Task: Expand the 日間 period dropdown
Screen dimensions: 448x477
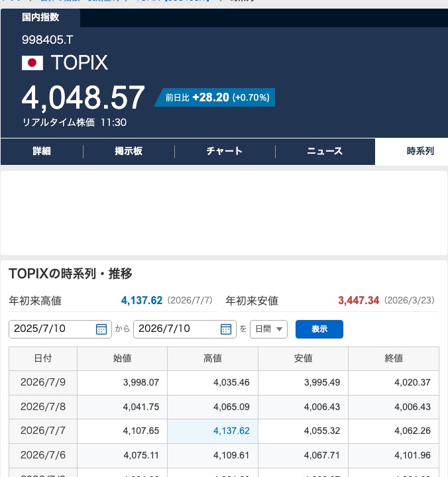Action: (x=269, y=329)
